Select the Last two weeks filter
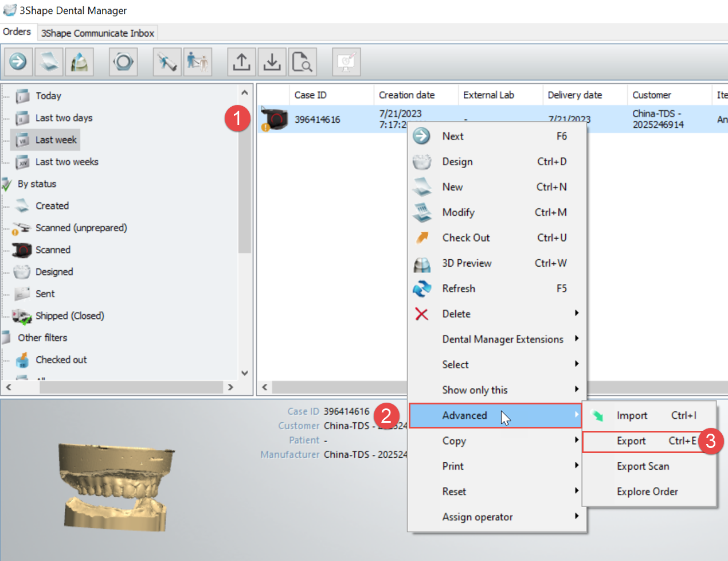Viewport: 728px width, 561px height. tap(66, 162)
